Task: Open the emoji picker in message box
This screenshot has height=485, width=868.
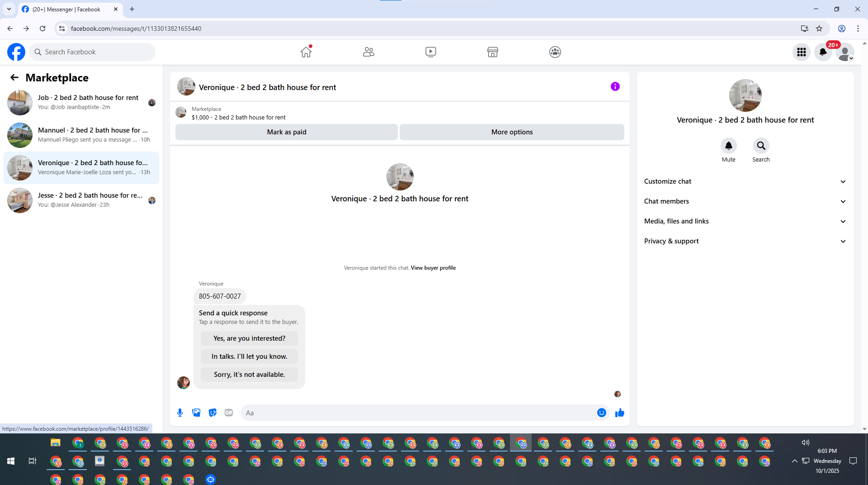Action: (x=602, y=413)
